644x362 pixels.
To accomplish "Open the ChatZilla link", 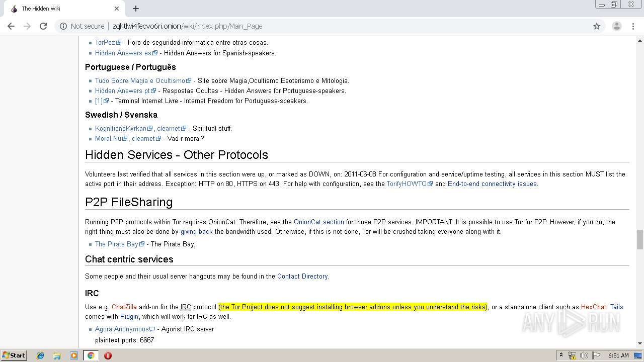I will (124, 307).
